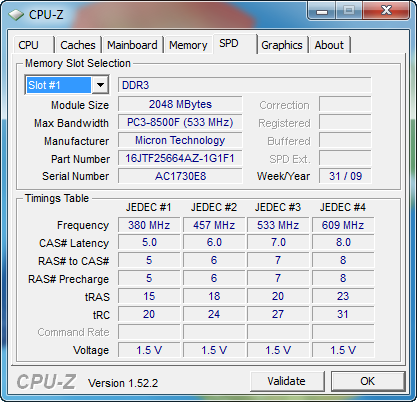This screenshot has width=417, height=402.
Task: Open the Graphics tab
Action: click(x=282, y=45)
